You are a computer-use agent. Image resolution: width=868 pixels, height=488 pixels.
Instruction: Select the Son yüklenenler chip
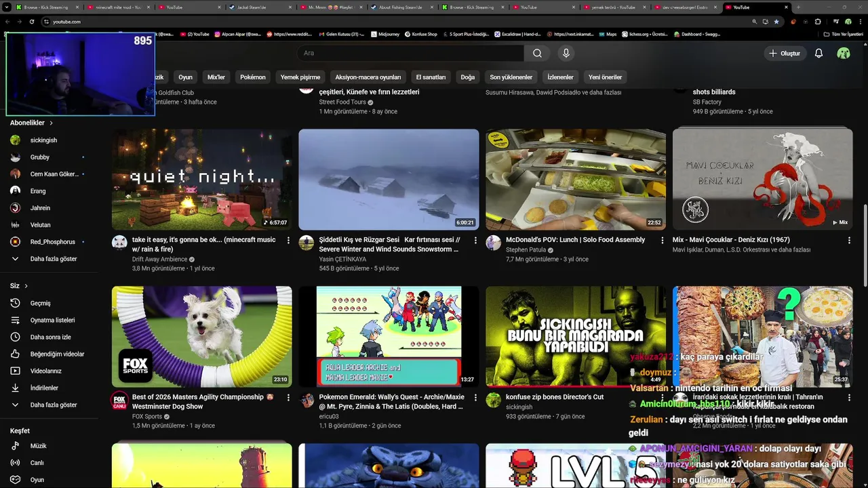511,77
